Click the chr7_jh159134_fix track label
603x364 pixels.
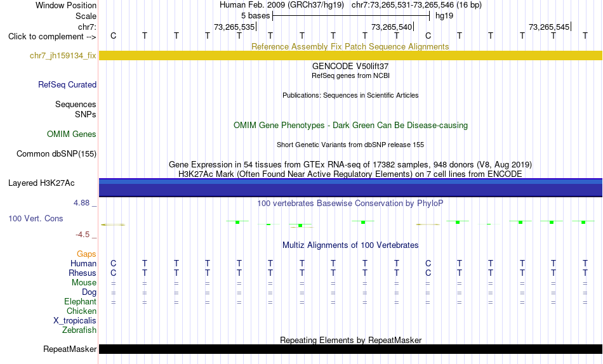tap(63, 55)
